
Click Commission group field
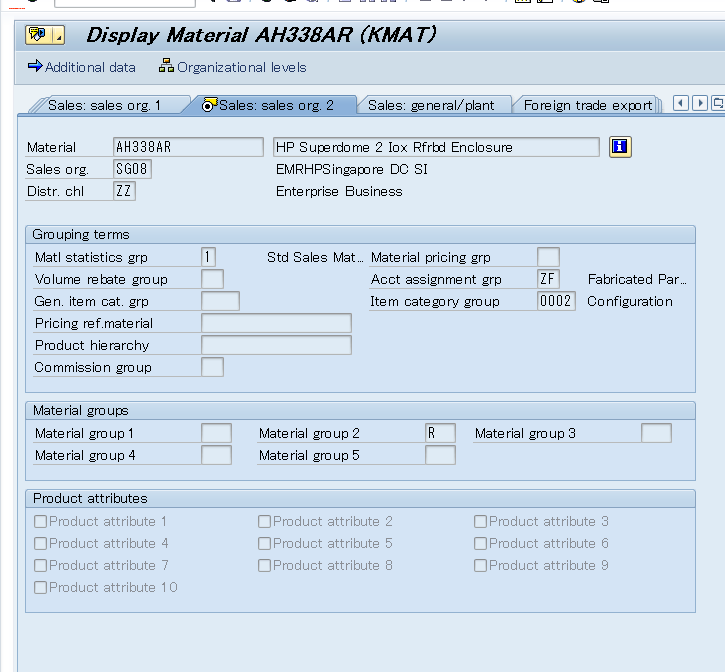[213, 367]
